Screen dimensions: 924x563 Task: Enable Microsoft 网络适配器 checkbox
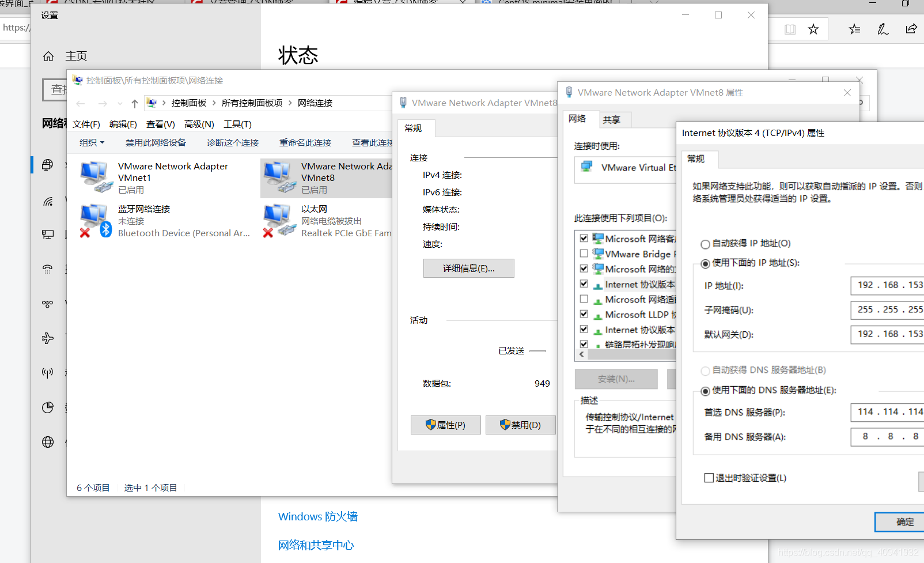(584, 299)
